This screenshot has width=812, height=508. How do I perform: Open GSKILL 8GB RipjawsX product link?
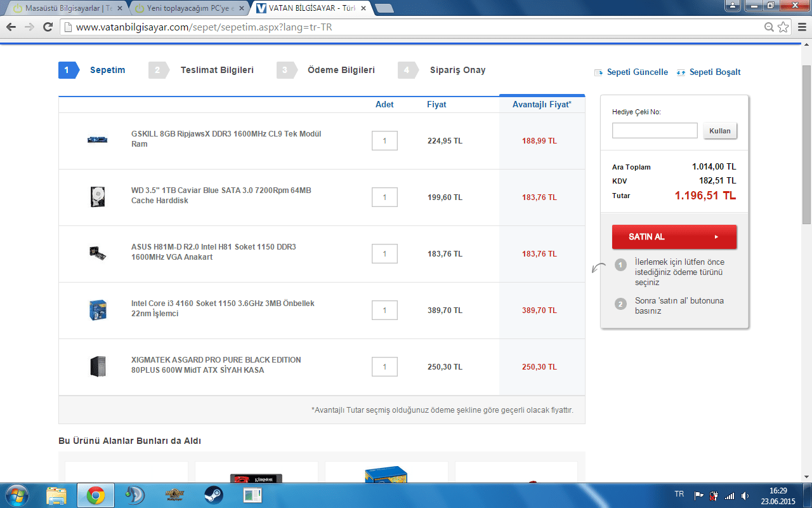pyautogui.click(x=226, y=139)
